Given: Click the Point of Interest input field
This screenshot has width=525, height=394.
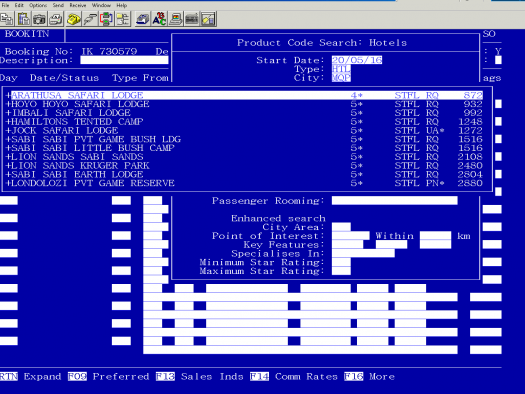Looking at the screenshot, I should point(351,236).
